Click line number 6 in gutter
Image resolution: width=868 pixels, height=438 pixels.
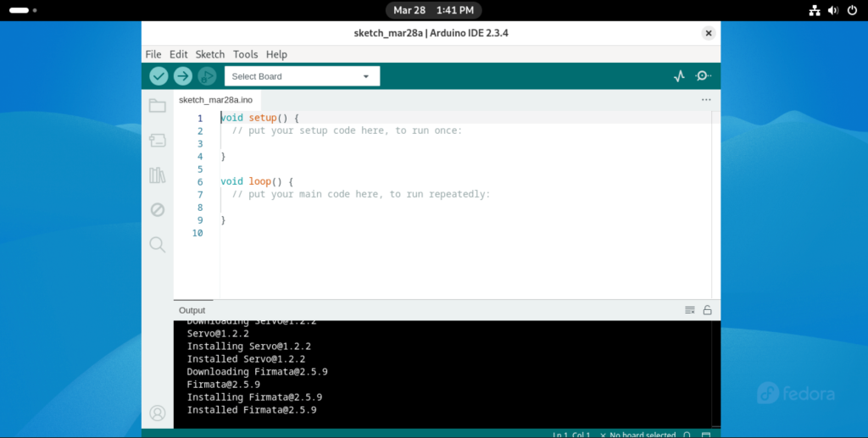coord(200,182)
